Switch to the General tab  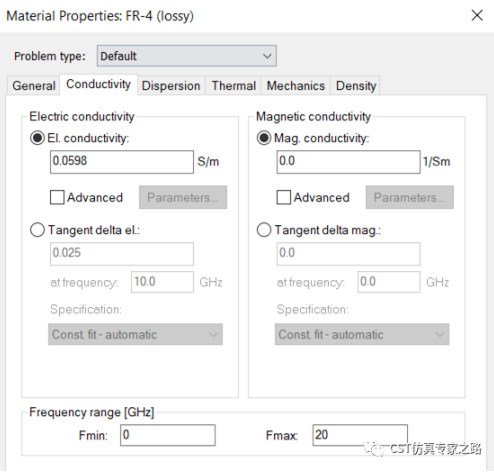coord(34,86)
